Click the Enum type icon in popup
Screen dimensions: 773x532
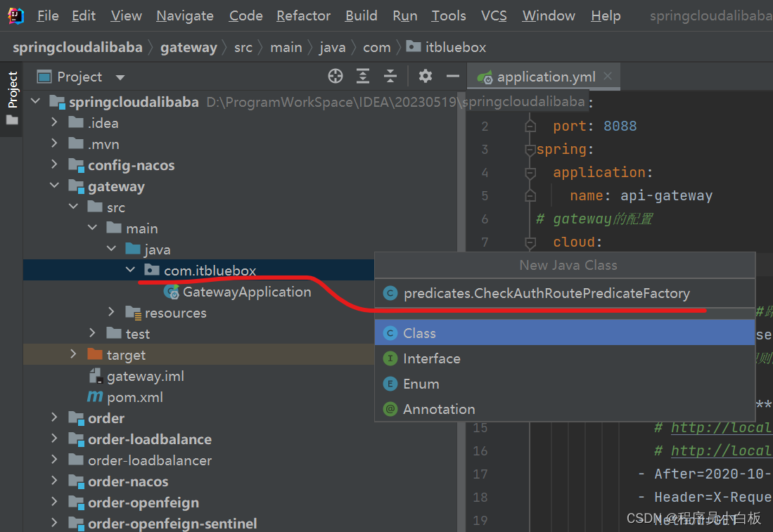[x=390, y=384]
